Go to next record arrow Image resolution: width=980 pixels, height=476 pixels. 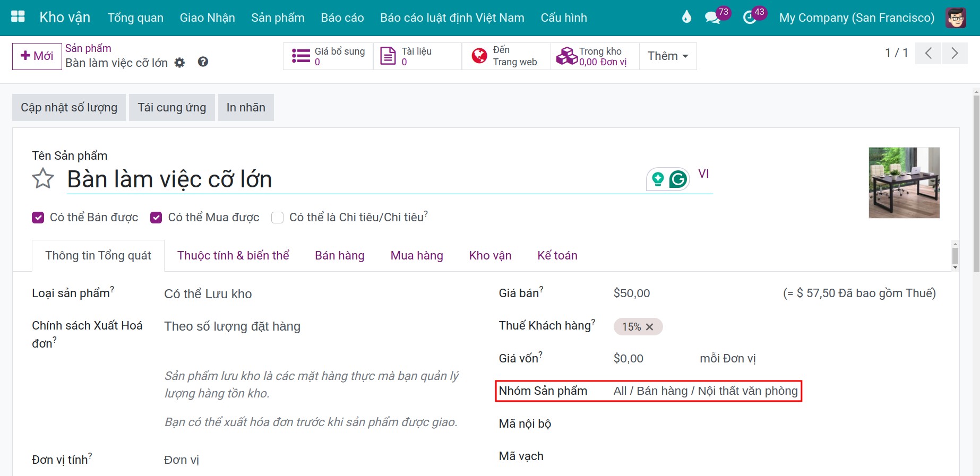(x=955, y=53)
